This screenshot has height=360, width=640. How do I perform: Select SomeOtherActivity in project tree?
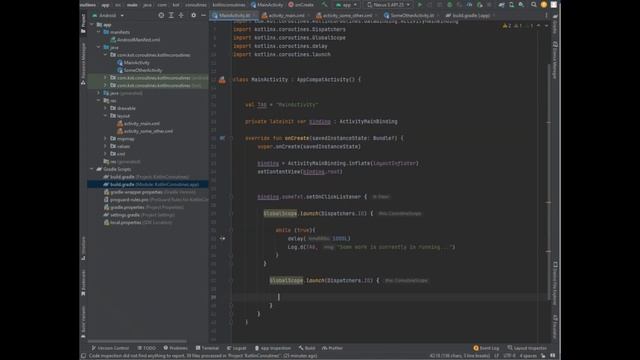tap(140, 70)
